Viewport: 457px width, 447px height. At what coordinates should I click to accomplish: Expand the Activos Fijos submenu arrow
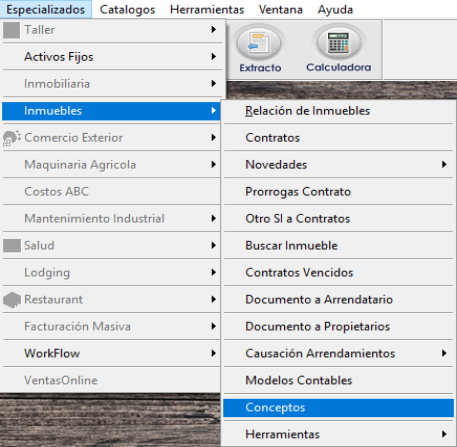click(x=214, y=56)
